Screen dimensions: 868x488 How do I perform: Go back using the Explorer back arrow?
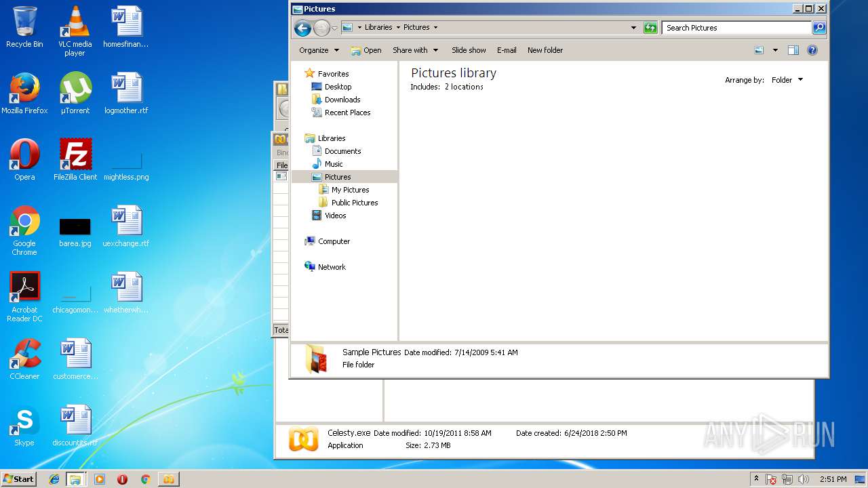pyautogui.click(x=302, y=28)
